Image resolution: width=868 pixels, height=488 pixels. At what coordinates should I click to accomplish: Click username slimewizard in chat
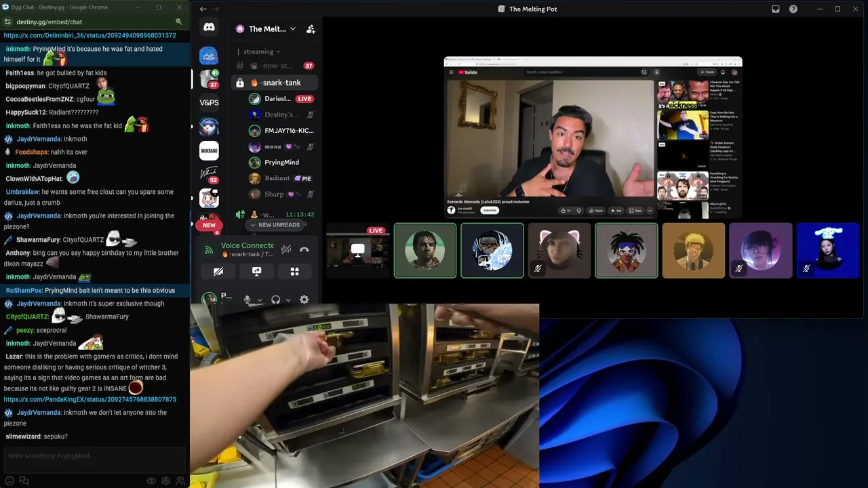coord(23,436)
